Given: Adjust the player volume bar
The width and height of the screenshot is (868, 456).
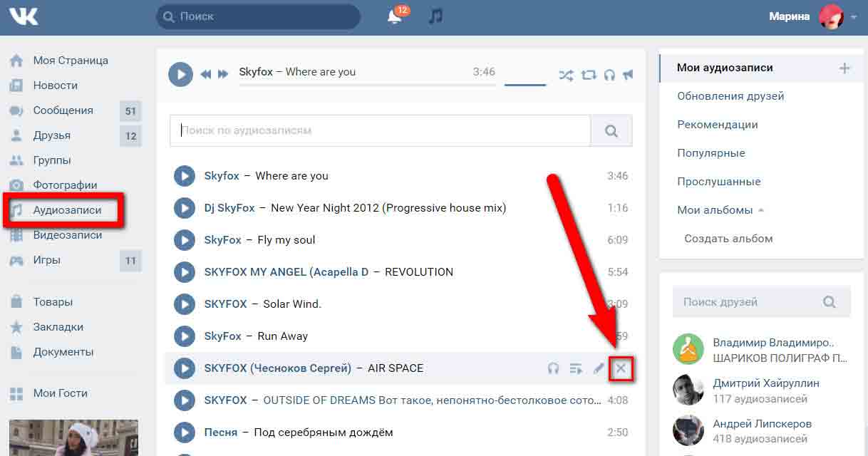Looking at the screenshot, I should tap(525, 85).
